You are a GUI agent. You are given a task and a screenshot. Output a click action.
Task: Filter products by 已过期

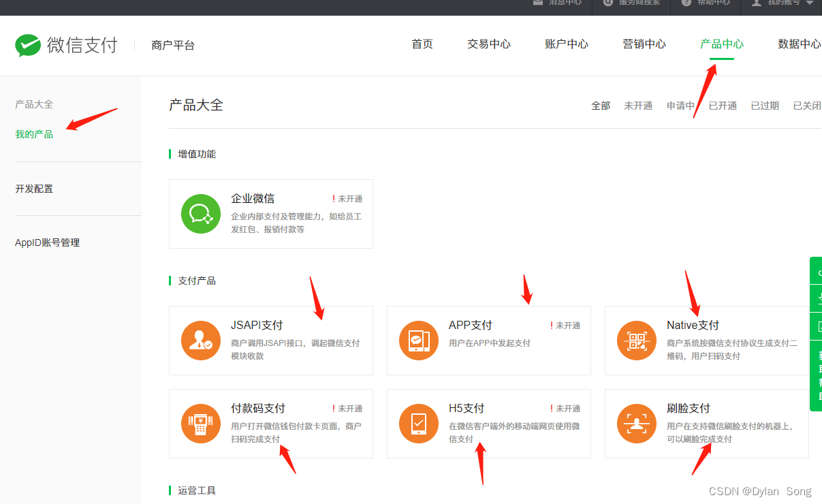point(765,106)
